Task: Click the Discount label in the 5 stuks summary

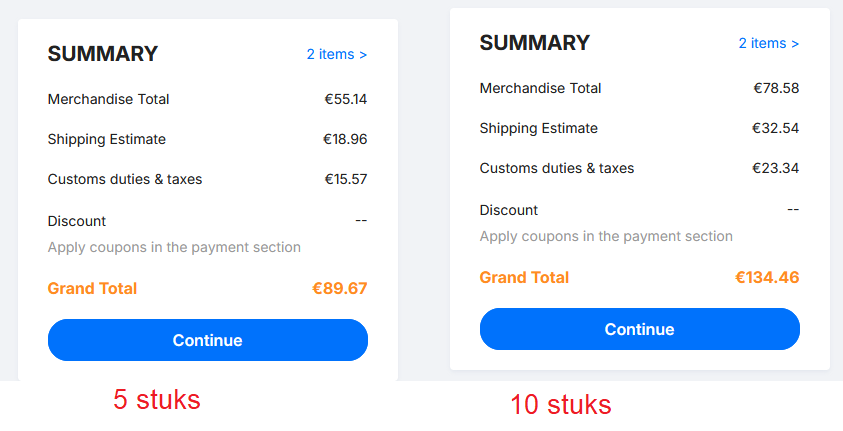Action: click(x=77, y=221)
